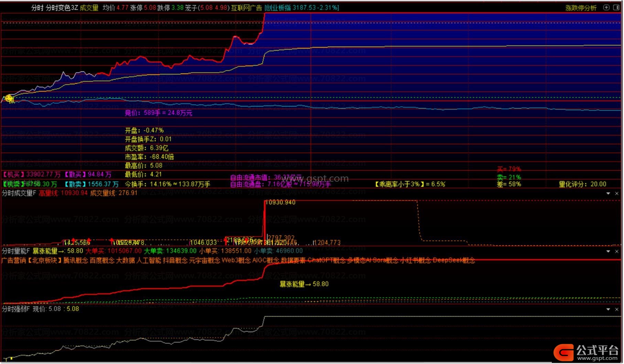The width and height of the screenshot is (624, 364).
Task: Click the 腾讯概念 concept tag
Action: tap(76, 261)
